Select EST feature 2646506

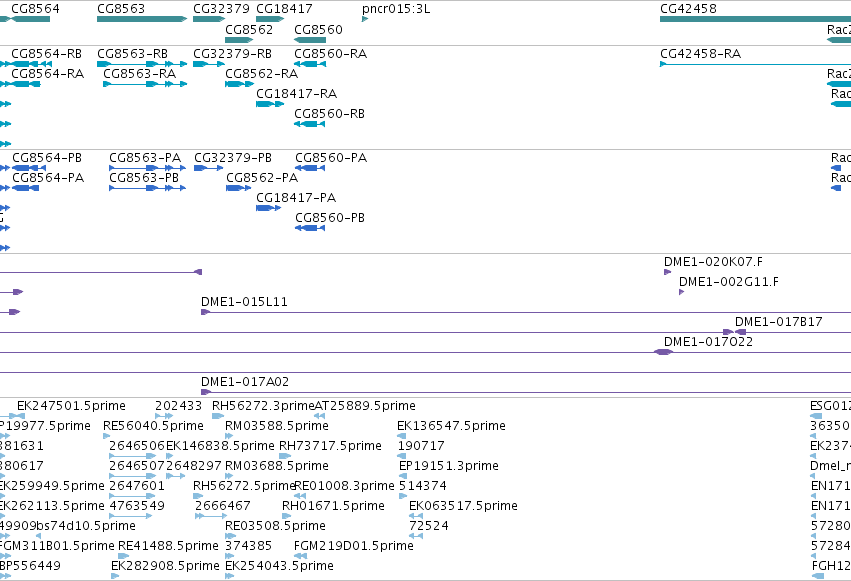tap(132, 456)
